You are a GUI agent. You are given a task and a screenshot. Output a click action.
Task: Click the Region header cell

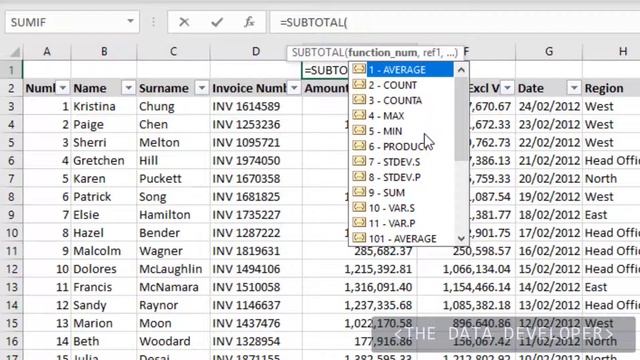click(x=611, y=88)
